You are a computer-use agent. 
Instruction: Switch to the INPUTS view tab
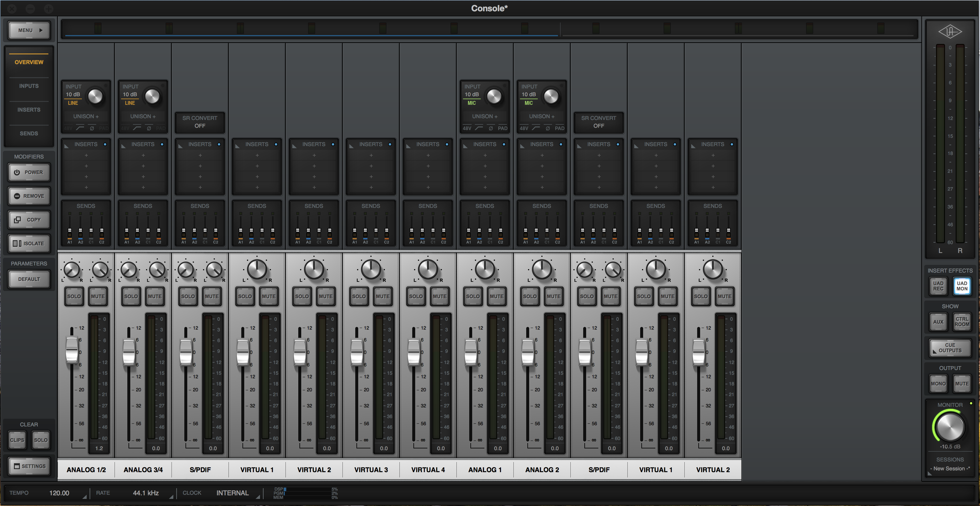[x=28, y=86]
